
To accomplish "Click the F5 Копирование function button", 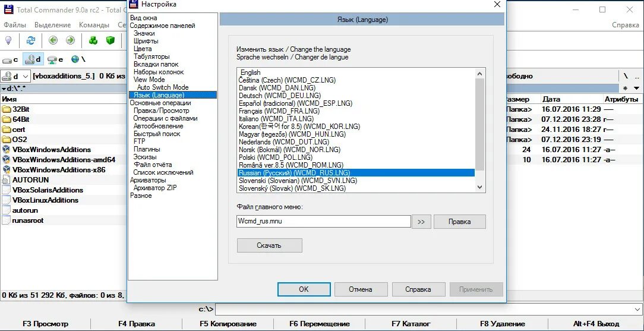I will tap(228, 324).
